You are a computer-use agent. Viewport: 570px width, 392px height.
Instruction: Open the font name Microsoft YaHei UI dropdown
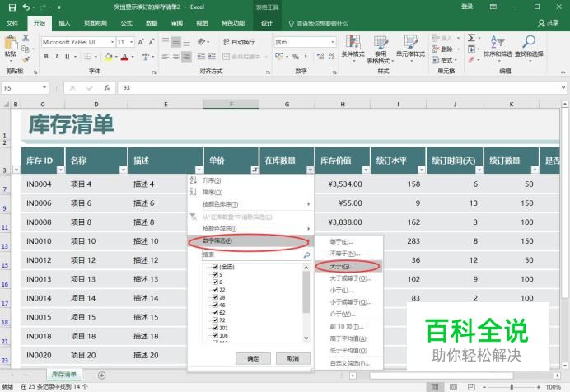pos(112,42)
